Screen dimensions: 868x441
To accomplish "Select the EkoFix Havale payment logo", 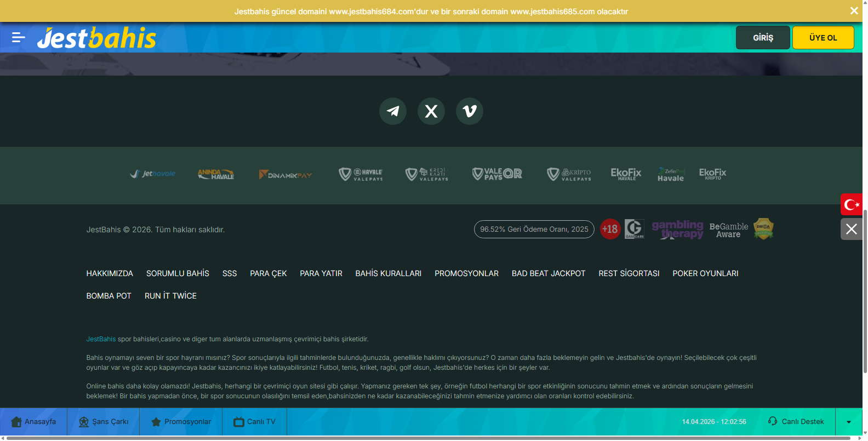I will [x=626, y=174].
